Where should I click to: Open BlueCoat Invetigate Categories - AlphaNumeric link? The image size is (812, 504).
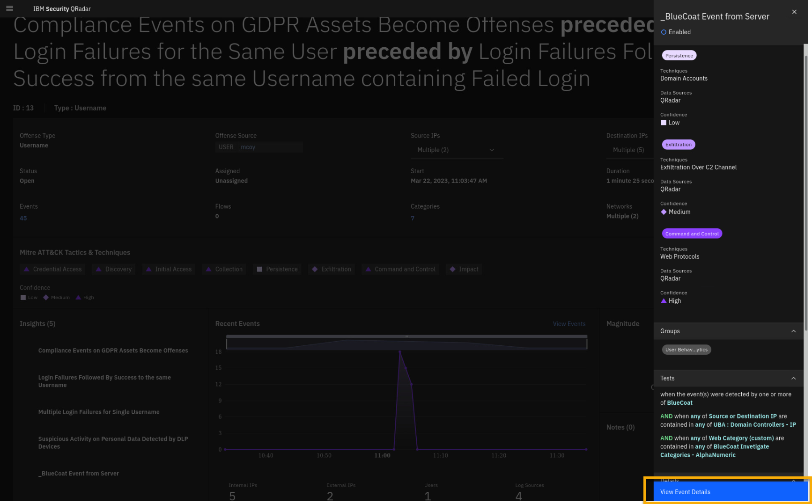715,451
